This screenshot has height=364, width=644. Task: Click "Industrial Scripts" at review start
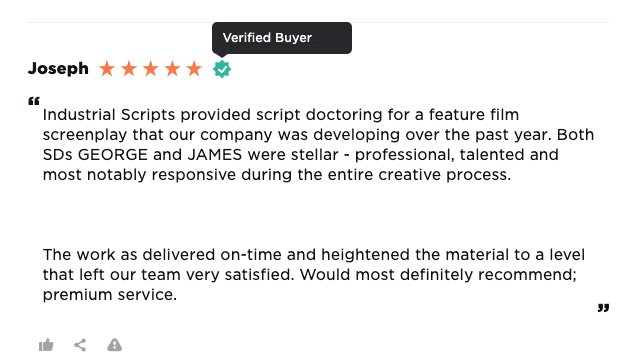tap(109, 115)
